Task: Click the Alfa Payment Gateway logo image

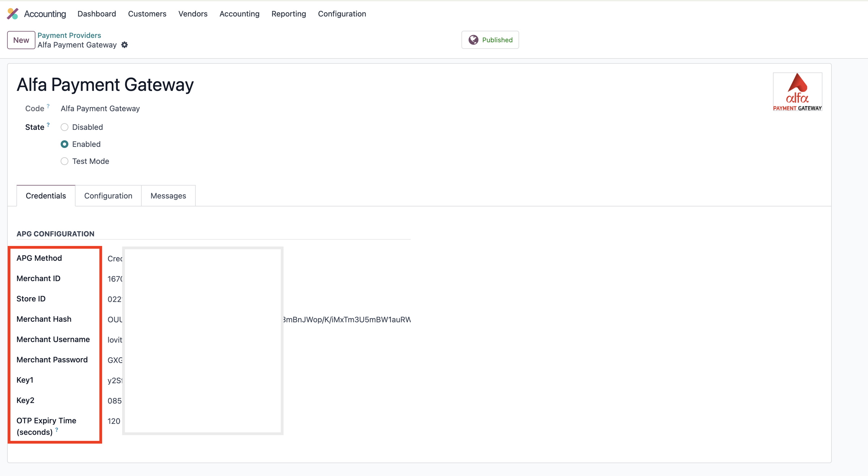Action: click(x=797, y=92)
